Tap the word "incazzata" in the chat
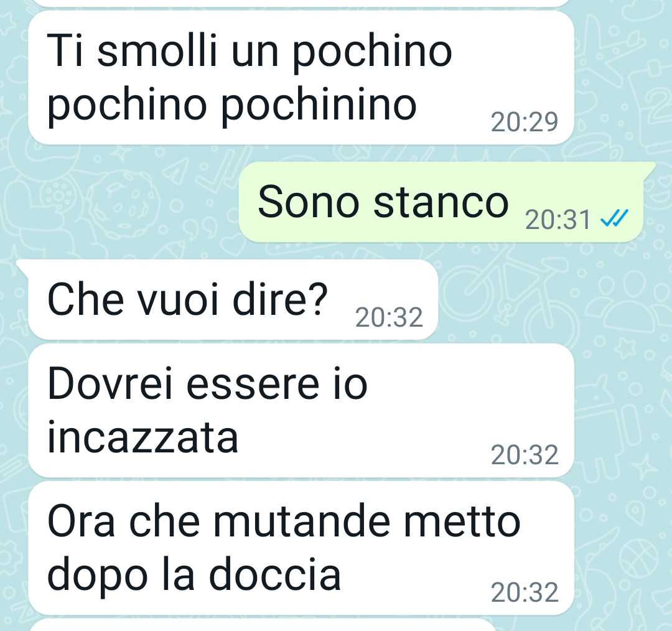672x631 pixels. (142, 437)
